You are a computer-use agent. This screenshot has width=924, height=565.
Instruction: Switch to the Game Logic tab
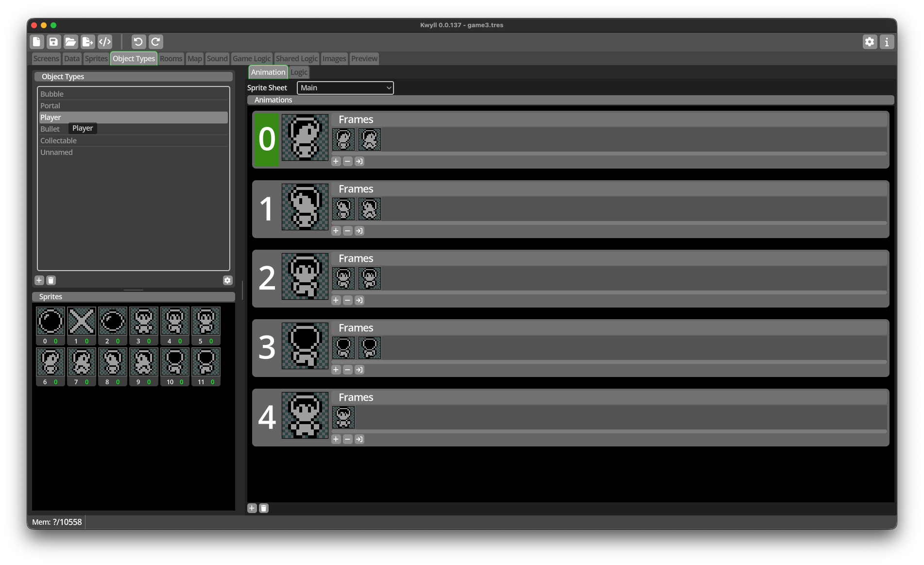point(251,59)
